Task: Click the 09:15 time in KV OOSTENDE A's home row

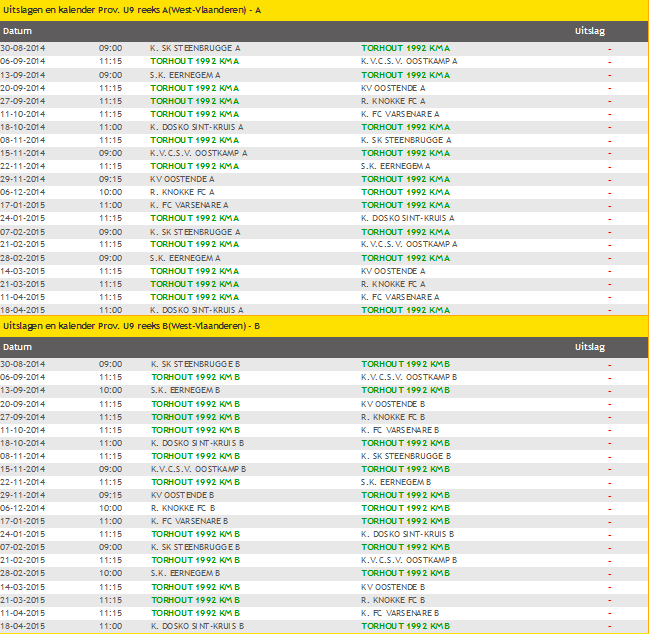Action: [111, 179]
